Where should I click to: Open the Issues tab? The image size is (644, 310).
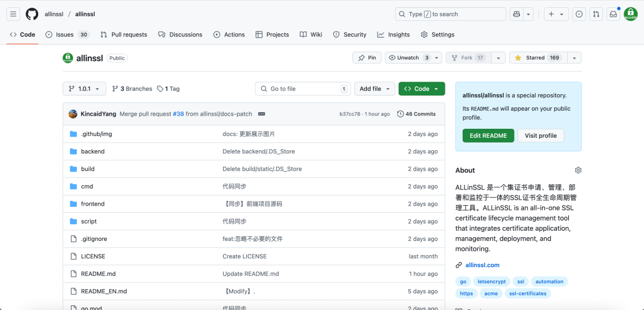[x=67, y=35]
